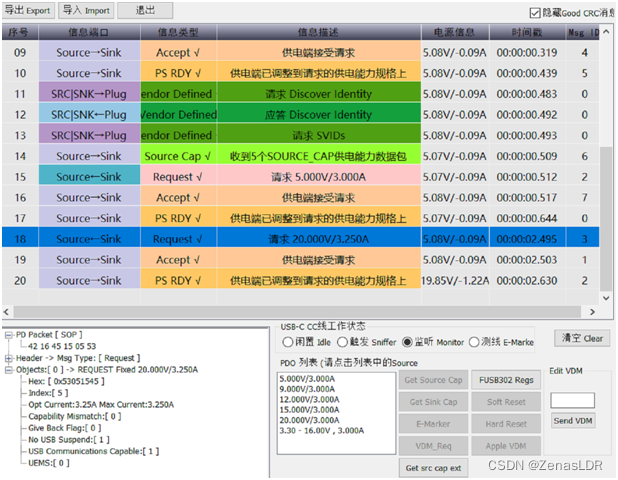This screenshot has height=480, width=618.
Task: Click the Get src cap ext button
Action: 433,468
